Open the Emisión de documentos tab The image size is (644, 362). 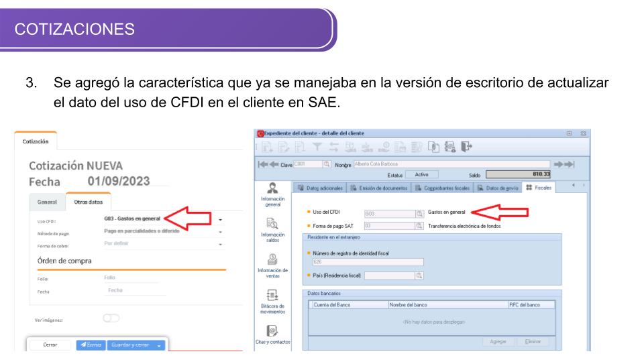[378, 188]
